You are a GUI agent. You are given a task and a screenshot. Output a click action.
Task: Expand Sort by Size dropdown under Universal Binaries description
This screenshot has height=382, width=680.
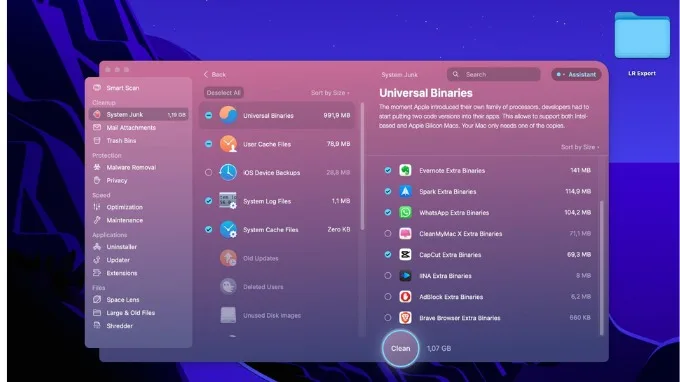(580, 147)
